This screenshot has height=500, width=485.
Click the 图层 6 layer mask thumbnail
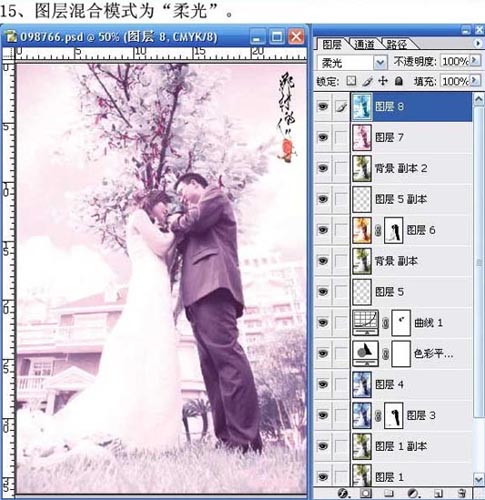pos(394,230)
